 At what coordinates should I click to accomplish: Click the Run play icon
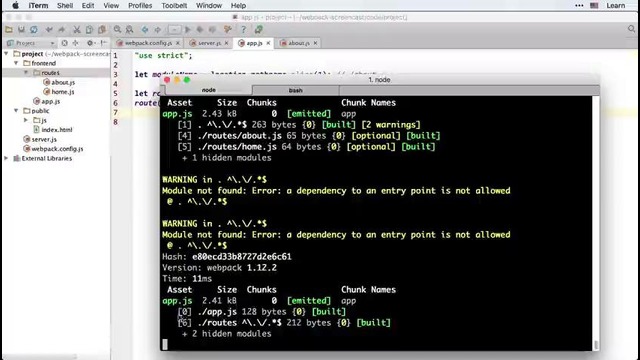pyautogui.click(x=188, y=29)
